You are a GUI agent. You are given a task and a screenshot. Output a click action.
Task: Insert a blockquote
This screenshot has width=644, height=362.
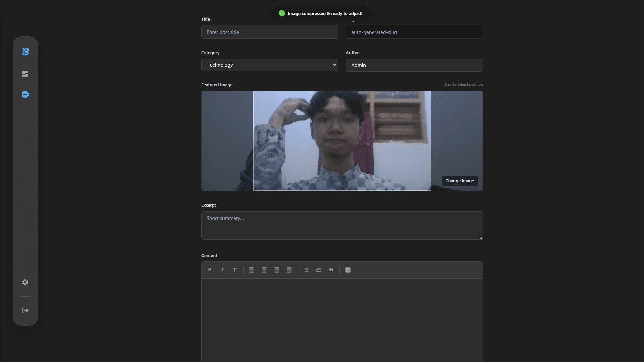pos(331,270)
